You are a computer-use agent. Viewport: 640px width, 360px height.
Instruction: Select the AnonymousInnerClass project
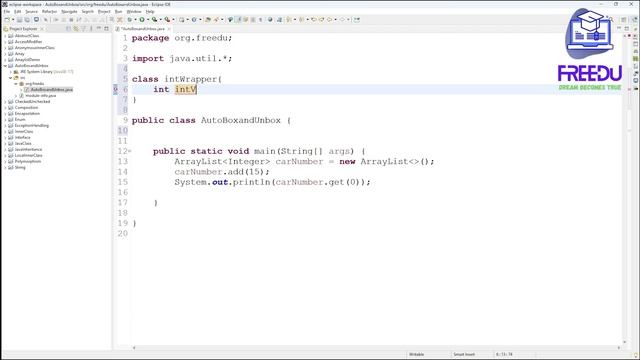pyautogui.click(x=34, y=48)
